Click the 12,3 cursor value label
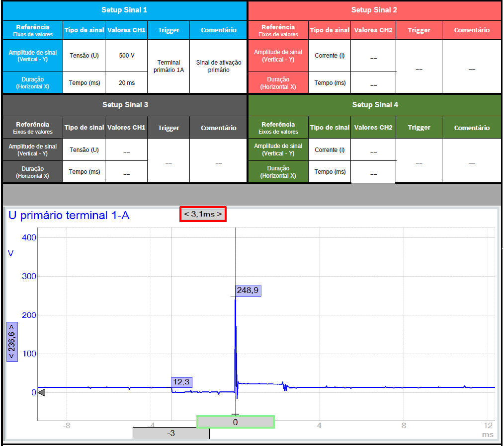 point(181,382)
